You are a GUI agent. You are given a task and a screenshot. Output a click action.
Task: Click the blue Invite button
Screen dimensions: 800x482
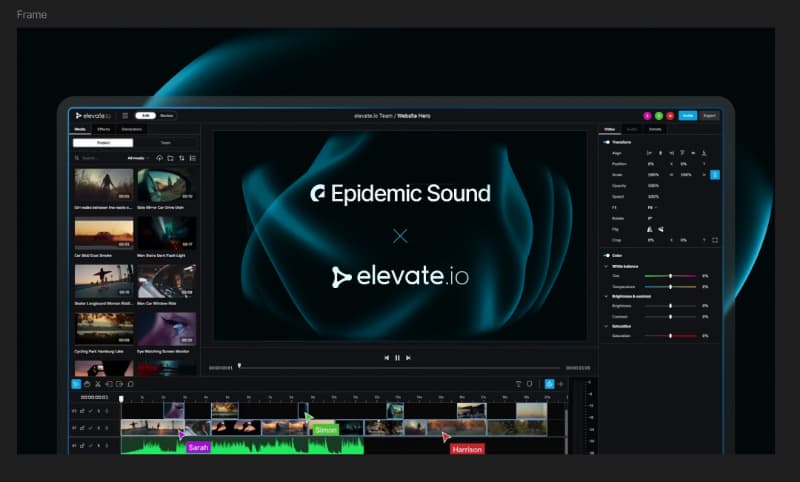coord(688,116)
